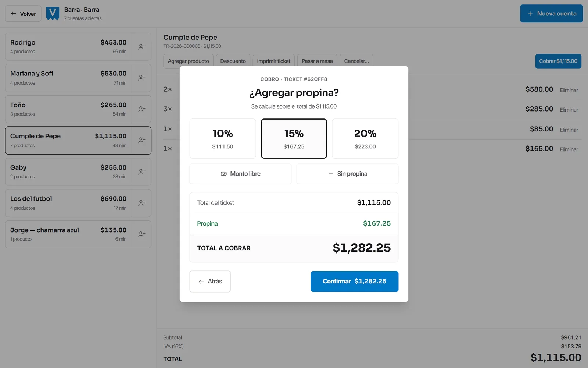Click Descuento in the toolbar
The image size is (588, 368).
tap(233, 61)
